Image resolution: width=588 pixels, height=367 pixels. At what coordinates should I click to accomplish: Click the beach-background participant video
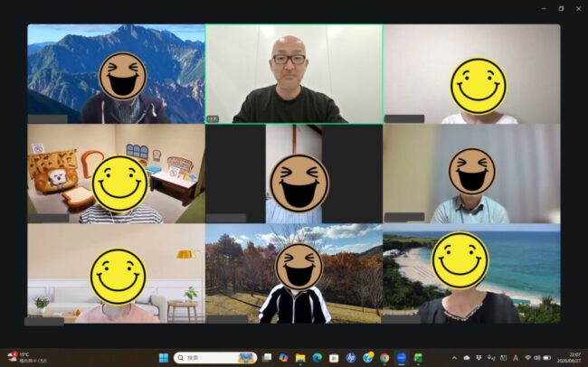471,273
